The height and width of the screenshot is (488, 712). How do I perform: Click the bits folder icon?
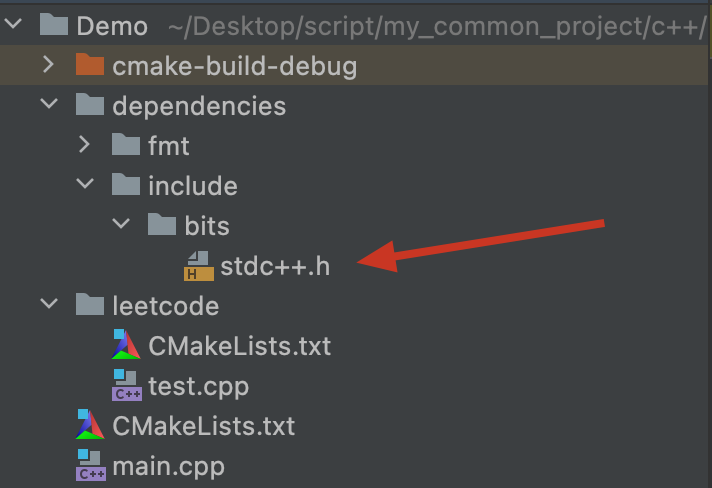[162, 225]
